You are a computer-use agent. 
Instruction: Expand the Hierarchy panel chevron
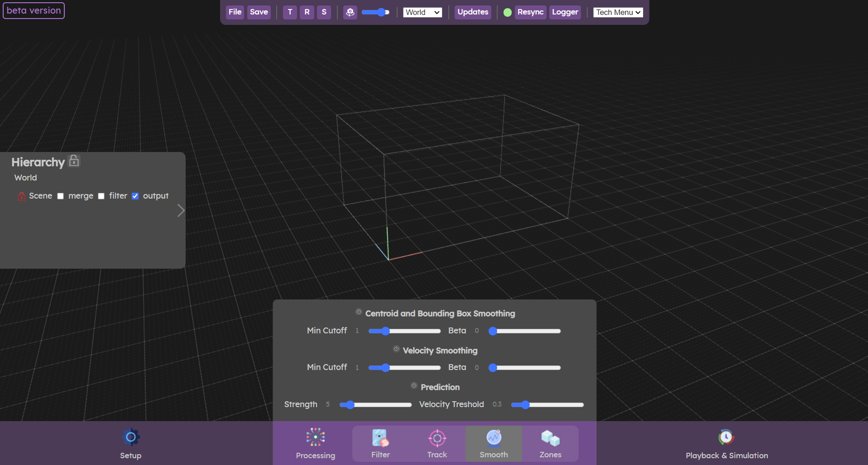(x=181, y=210)
